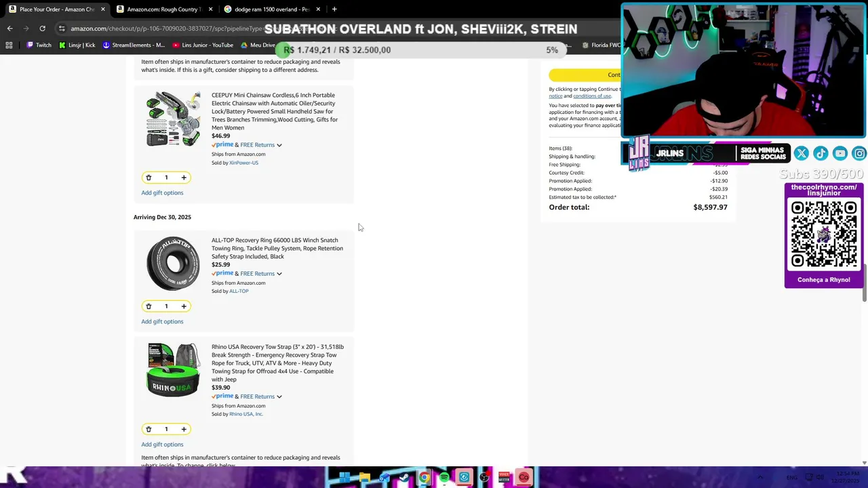868x488 pixels.
Task: Add gift options for CEEPUY Mini Chainsaw
Action: tap(162, 193)
